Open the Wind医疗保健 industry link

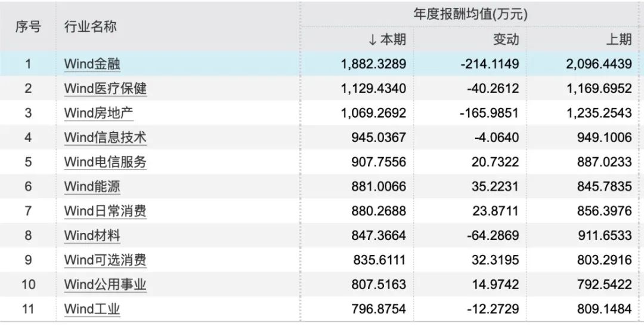(105, 88)
